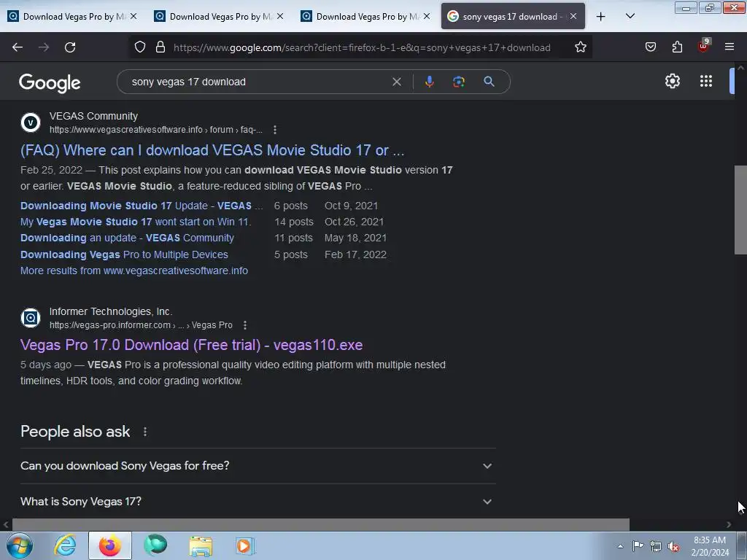Screen dimensions: 747x560
Task: Open options for Informer Technologies result
Action: [x=245, y=325]
